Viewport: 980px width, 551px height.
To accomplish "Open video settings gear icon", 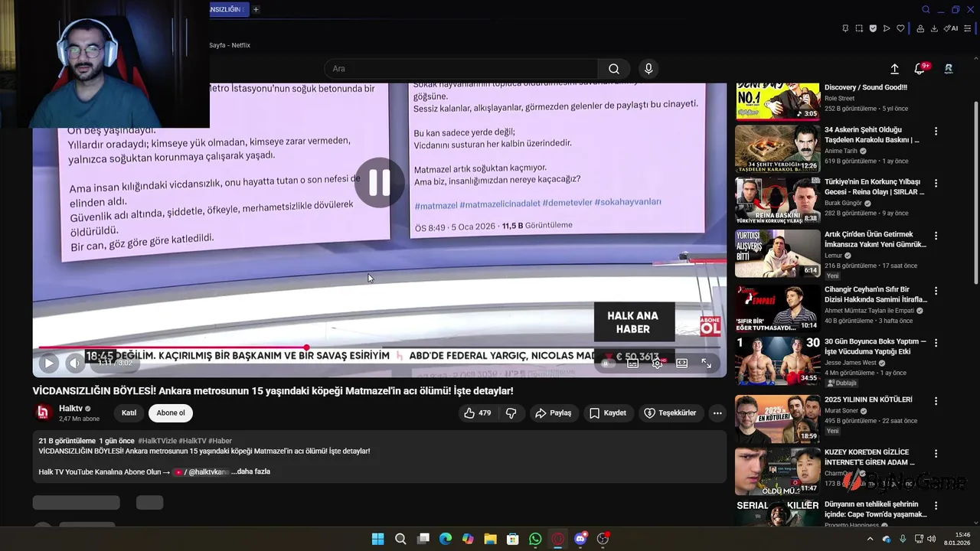I will (x=657, y=363).
